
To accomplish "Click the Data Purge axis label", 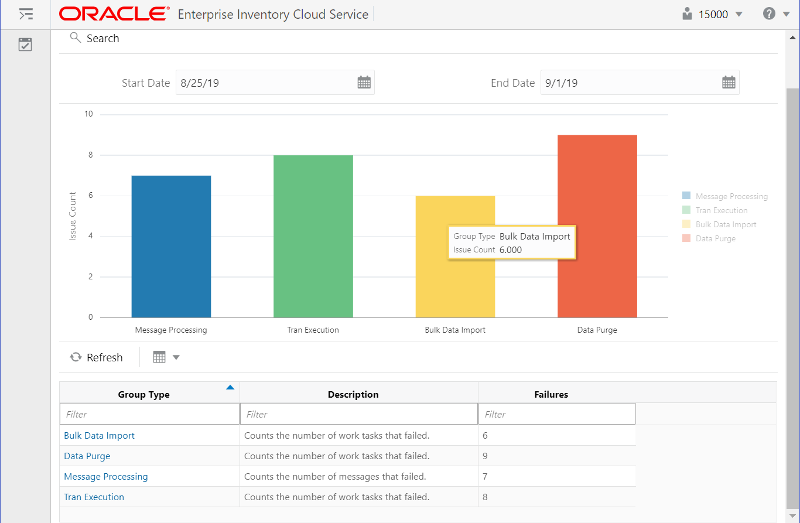I will 597,330.
